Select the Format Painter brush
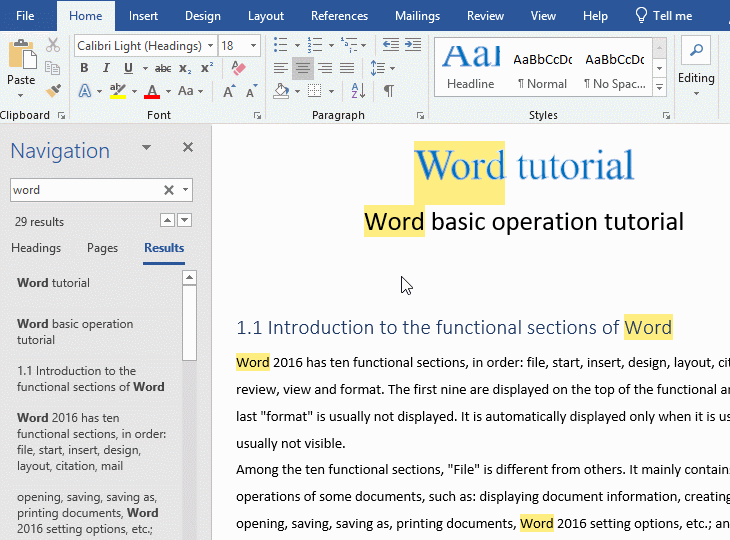The width and height of the screenshot is (730, 540). [53, 90]
